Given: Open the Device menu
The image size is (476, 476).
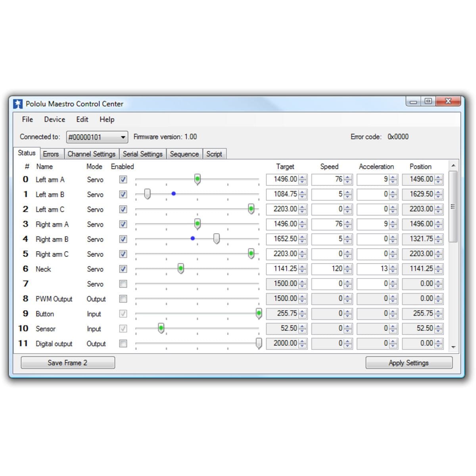Looking at the screenshot, I should (54, 119).
